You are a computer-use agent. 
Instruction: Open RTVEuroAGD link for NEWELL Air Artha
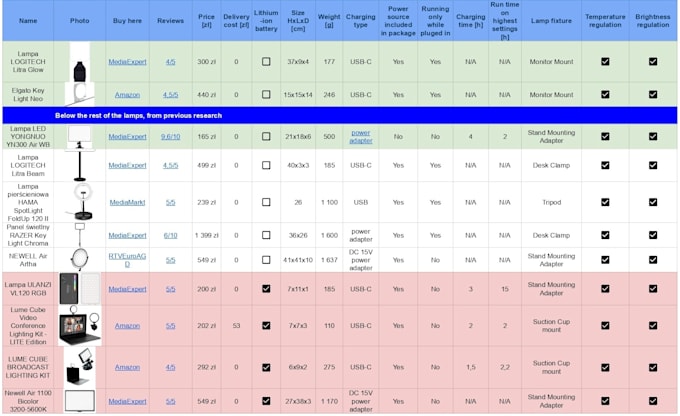click(127, 260)
